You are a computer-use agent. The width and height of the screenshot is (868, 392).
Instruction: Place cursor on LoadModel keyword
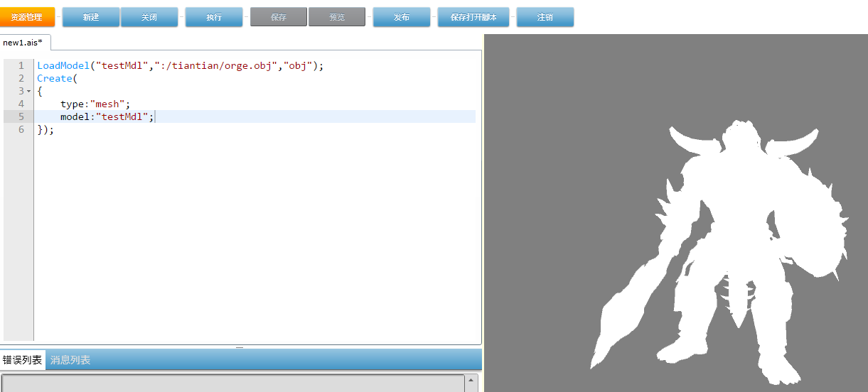click(x=63, y=65)
